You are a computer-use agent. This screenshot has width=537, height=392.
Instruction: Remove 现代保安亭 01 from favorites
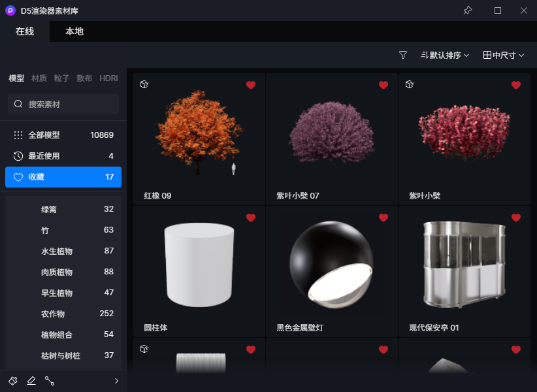515,218
